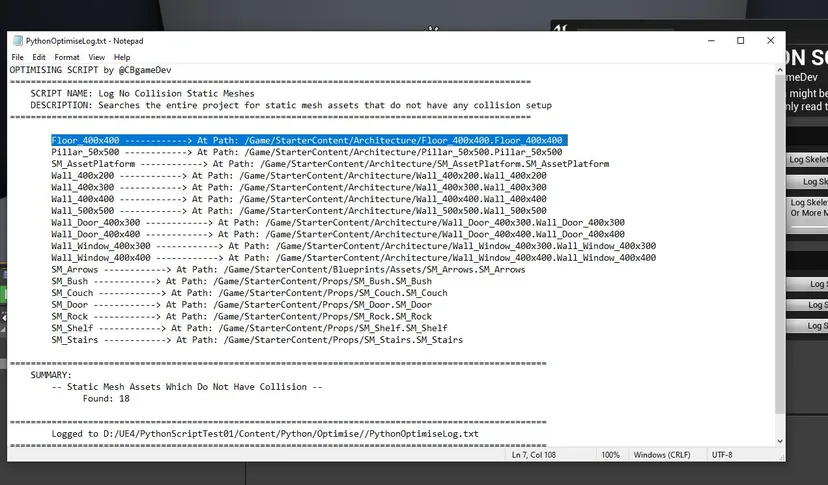This screenshot has height=485, width=828.
Task: Close the PythonOptimiseLog.txt Notepad window
Action: [x=770, y=41]
